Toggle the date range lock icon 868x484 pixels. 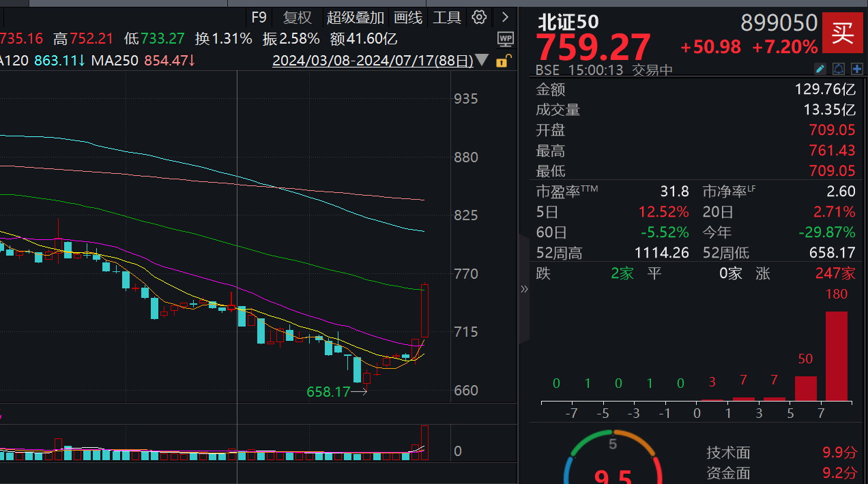tap(502, 61)
